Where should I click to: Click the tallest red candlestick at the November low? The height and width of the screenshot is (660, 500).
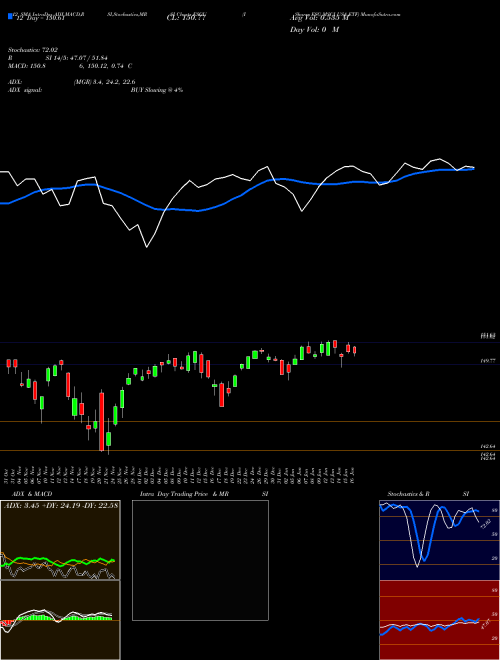[101, 422]
